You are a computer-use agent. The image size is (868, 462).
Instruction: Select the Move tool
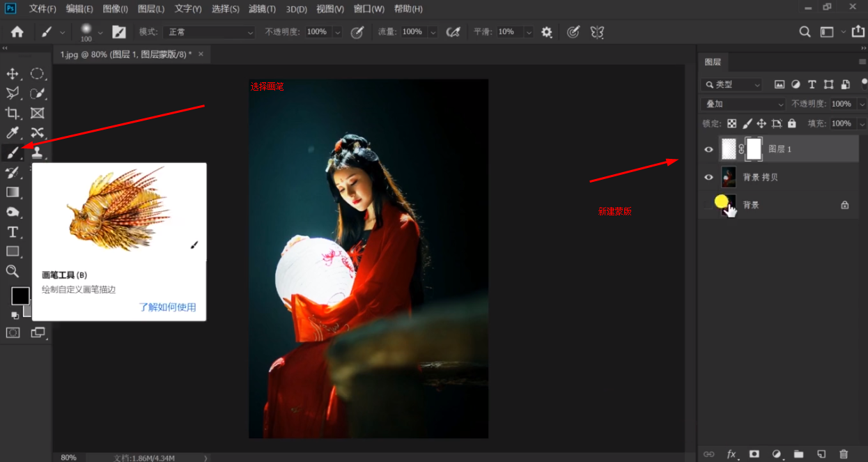(x=13, y=74)
